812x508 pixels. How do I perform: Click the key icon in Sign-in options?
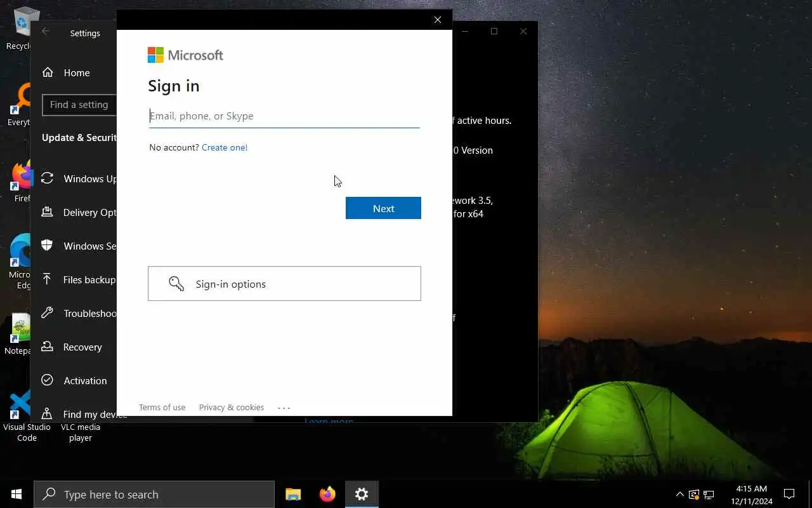(x=176, y=284)
